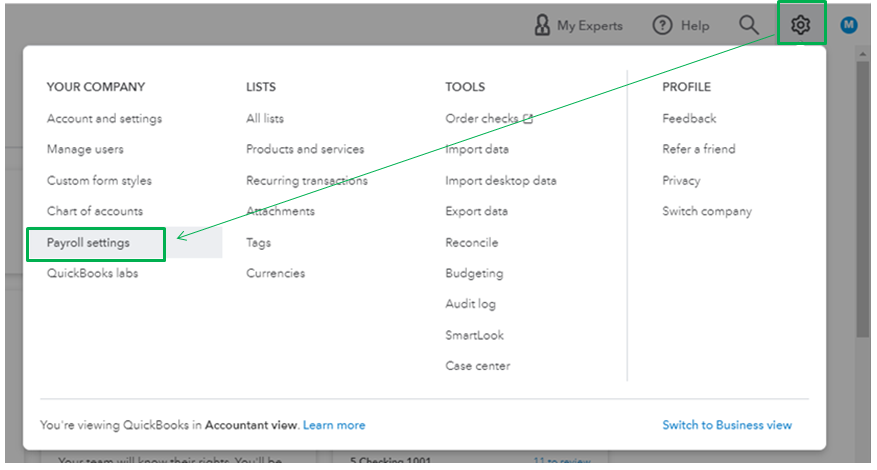
Task: Click the settings gear icon
Action: 800,25
